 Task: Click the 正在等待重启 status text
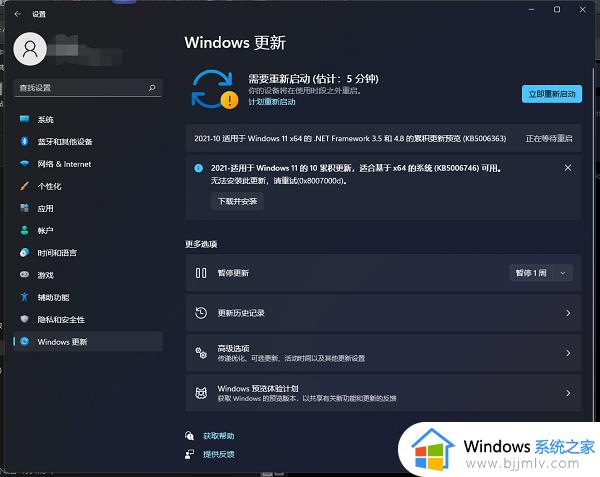coord(549,138)
